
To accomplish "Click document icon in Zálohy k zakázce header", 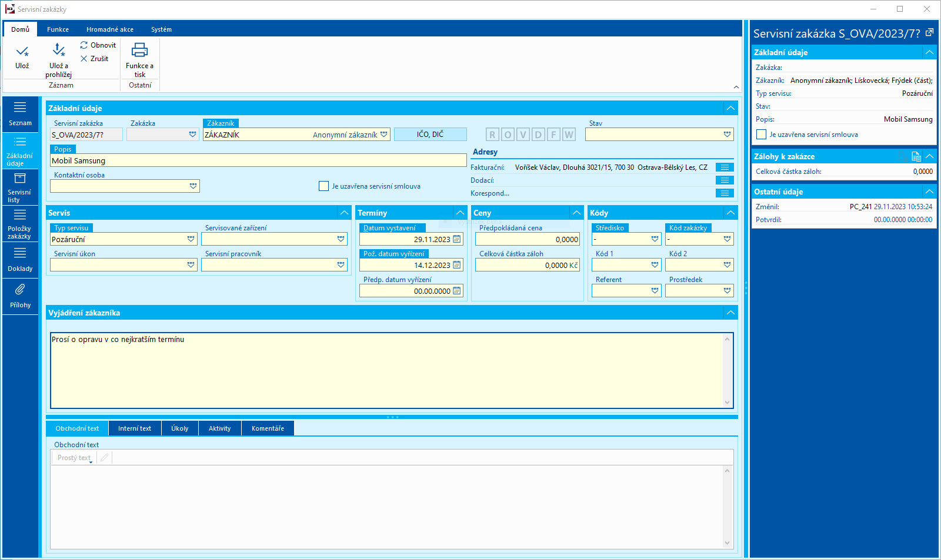I will (916, 156).
